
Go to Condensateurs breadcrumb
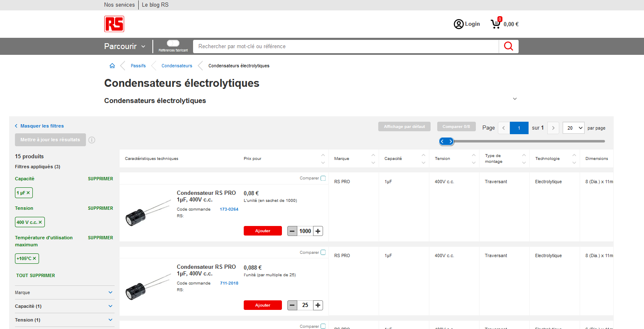[177, 66]
